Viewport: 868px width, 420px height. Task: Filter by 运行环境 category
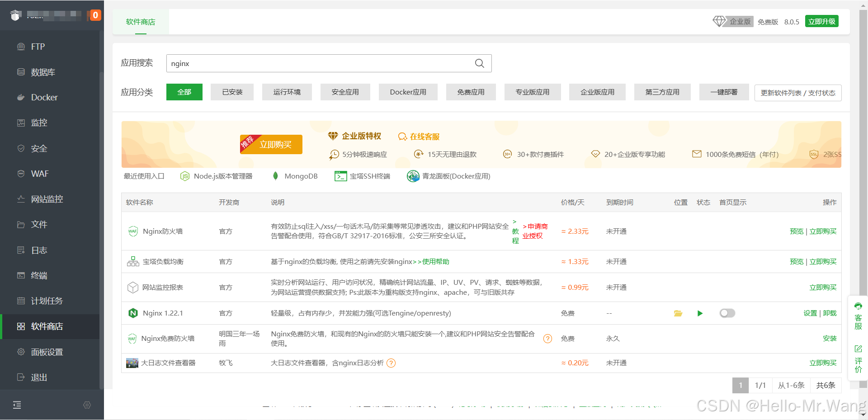tap(287, 92)
